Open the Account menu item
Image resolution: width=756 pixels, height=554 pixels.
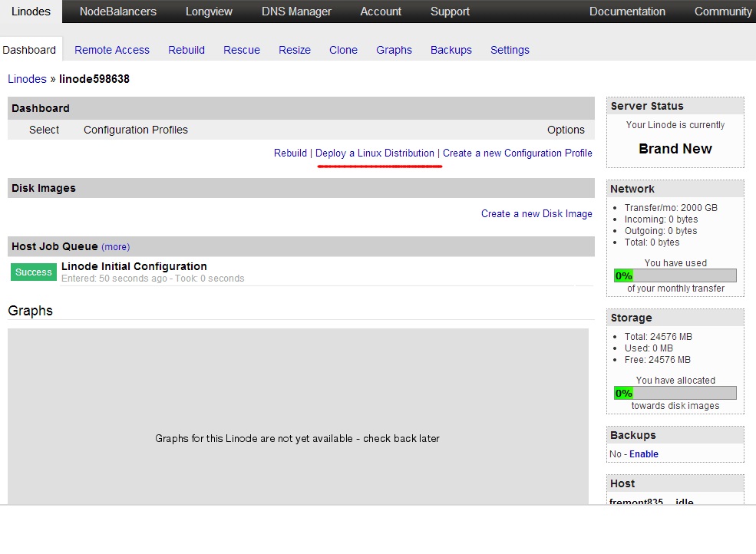click(381, 11)
